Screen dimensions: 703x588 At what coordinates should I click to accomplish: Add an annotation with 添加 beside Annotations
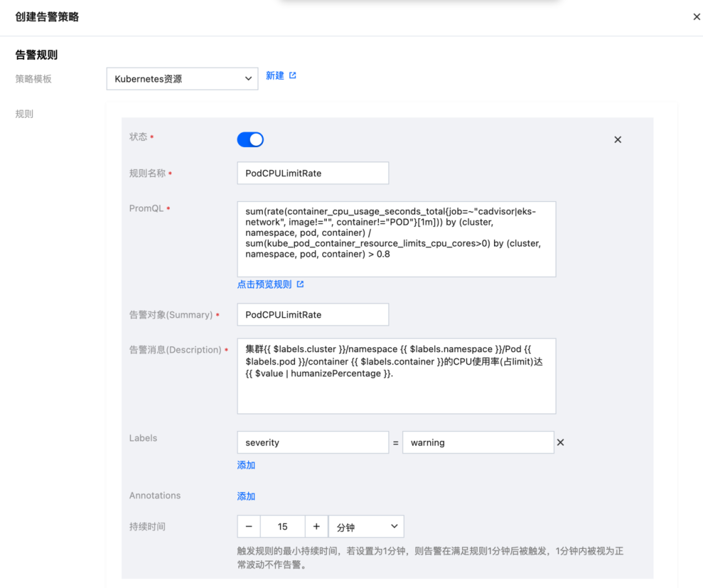(x=245, y=496)
